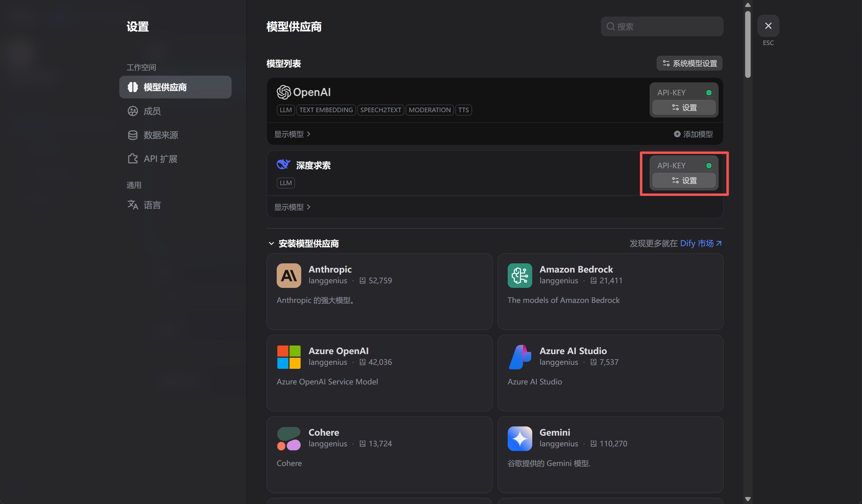Click 'Azure OpenAI Service Model' description
Screen dimensions: 862x504
327,382
